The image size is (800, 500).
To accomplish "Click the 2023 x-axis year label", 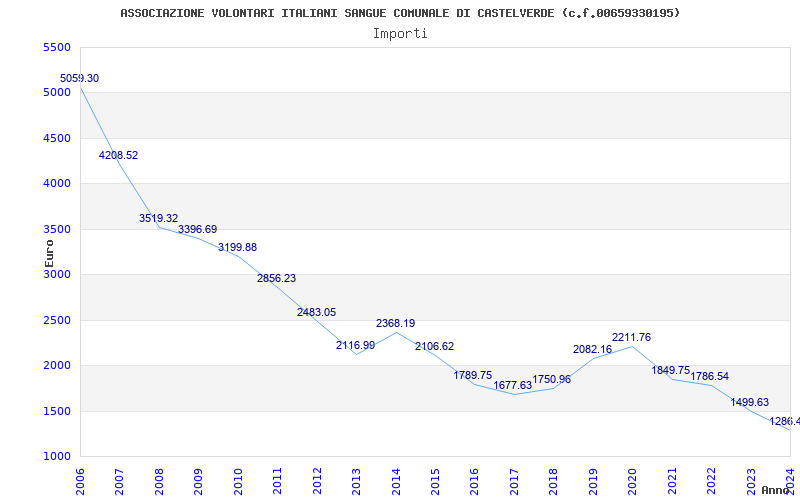I will tap(752, 481).
